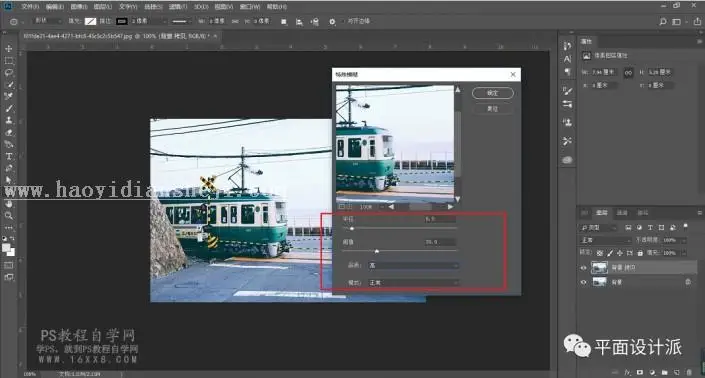Click the 确定 button in the dialog
This screenshot has width=705, height=378.
coord(493,93)
